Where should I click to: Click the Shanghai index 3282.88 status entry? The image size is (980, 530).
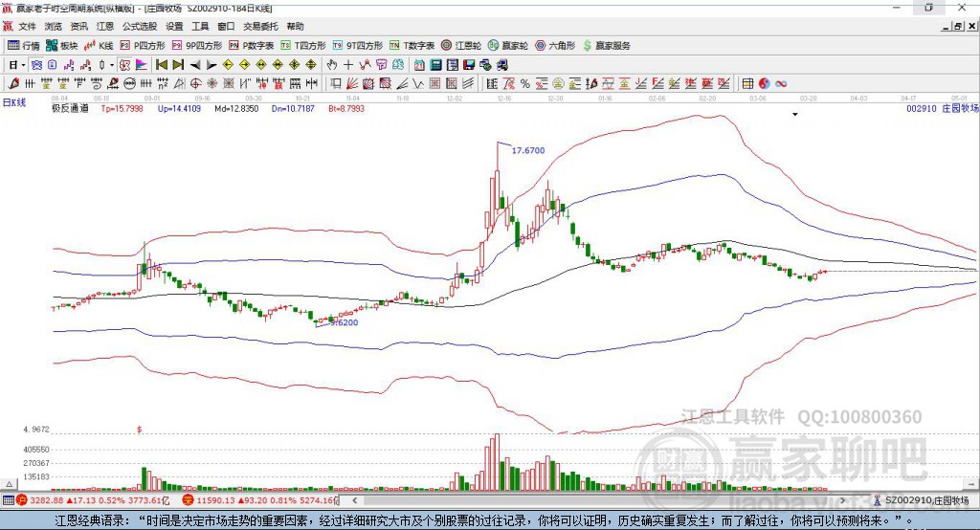point(93,500)
